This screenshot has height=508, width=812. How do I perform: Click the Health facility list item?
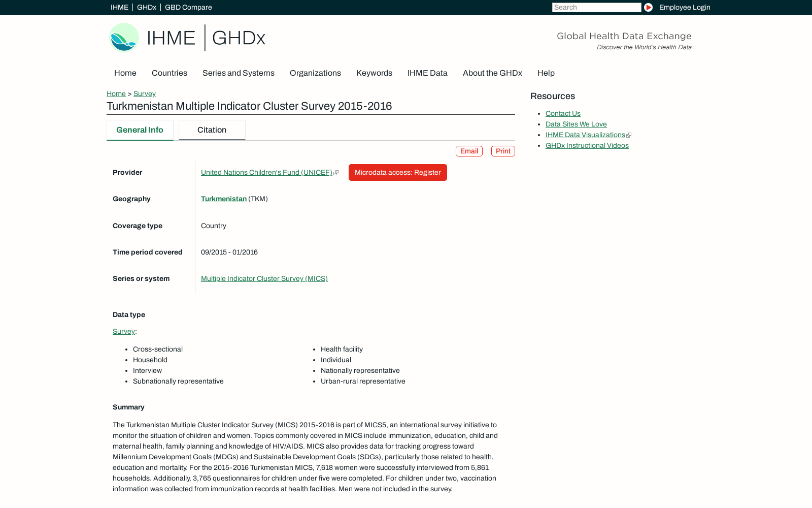point(342,350)
